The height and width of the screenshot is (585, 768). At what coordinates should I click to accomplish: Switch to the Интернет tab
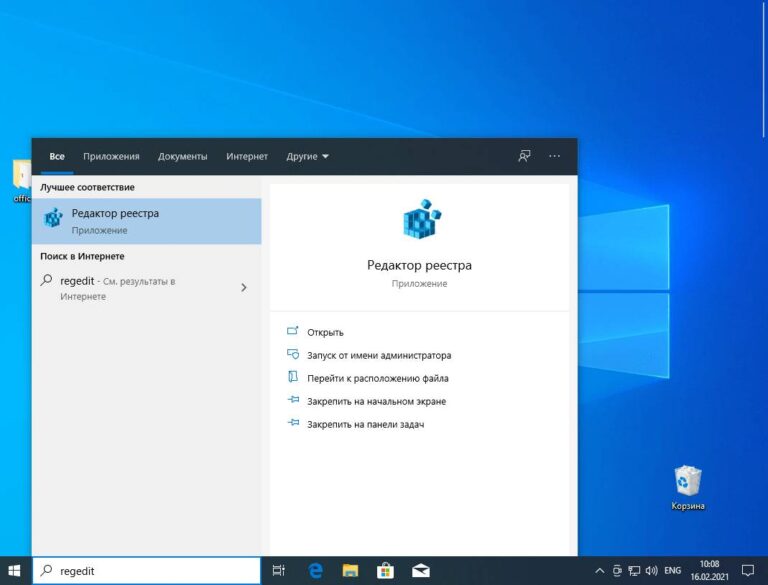[247, 156]
